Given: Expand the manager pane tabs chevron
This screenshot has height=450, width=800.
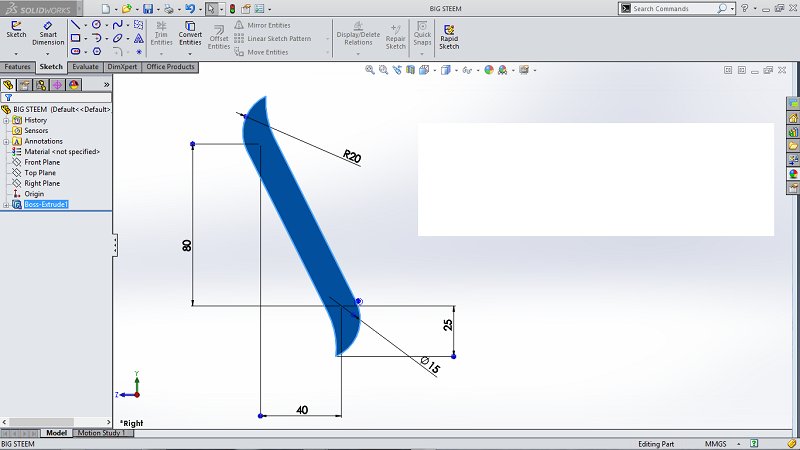Looking at the screenshot, I should pos(106,85).
